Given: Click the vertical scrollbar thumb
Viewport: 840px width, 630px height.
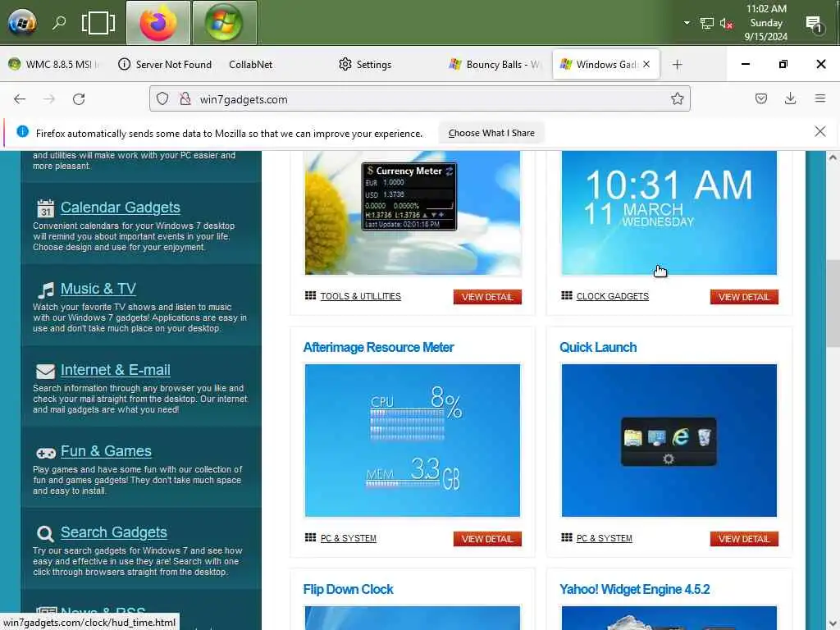Looking at the screenshot, I should 833,304.
